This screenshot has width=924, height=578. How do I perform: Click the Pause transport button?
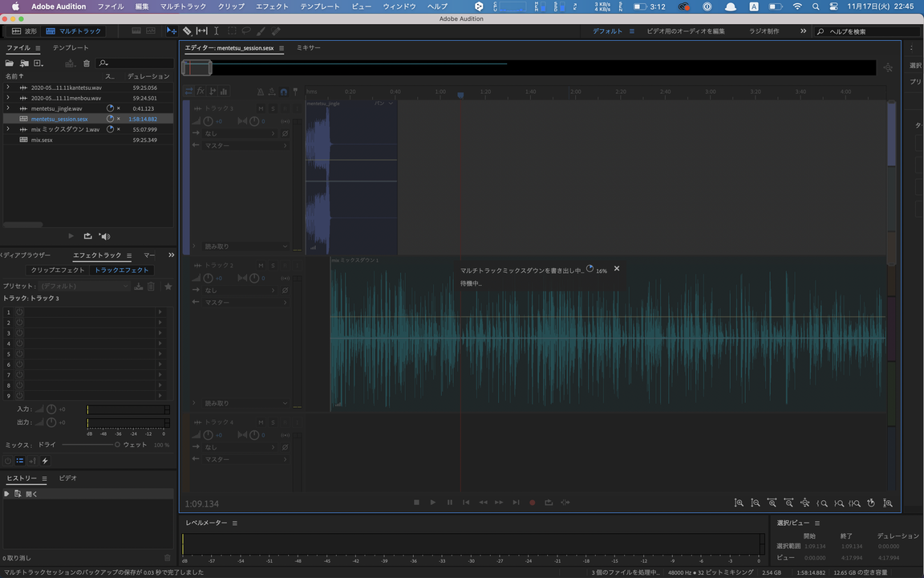click(x=450, y=503)
